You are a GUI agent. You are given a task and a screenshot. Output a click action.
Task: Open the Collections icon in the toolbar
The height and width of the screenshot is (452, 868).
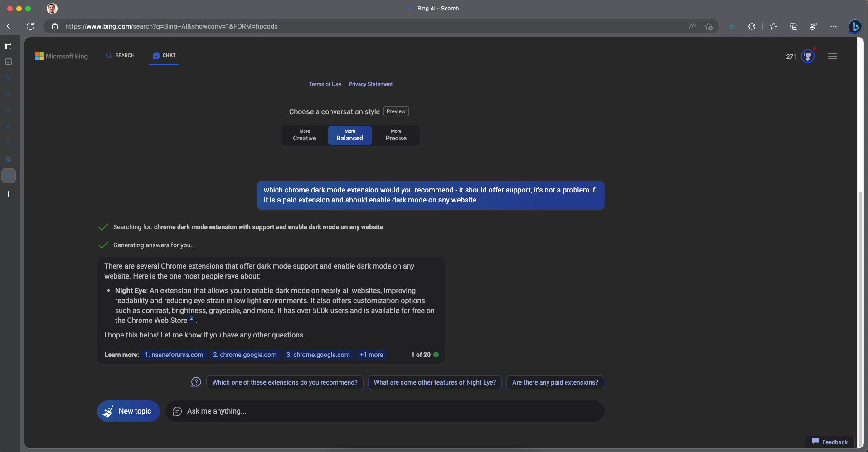point(794,26)
